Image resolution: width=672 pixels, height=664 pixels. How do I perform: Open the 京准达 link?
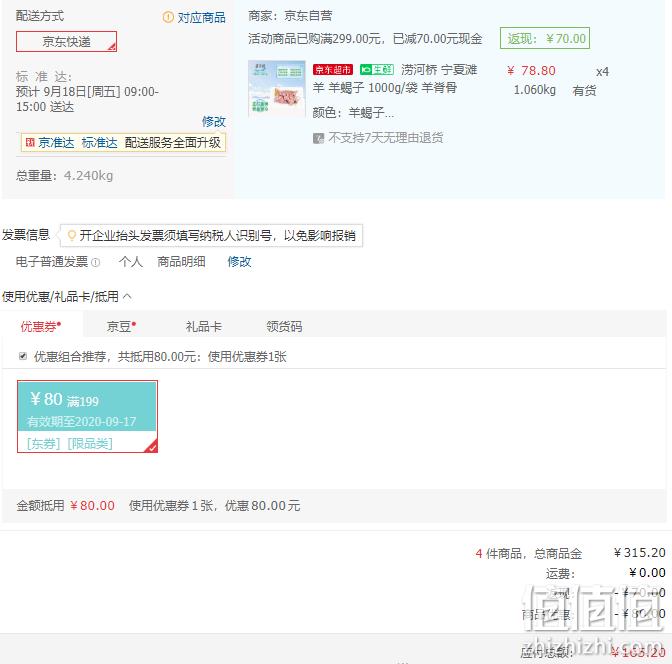[56, 142]
